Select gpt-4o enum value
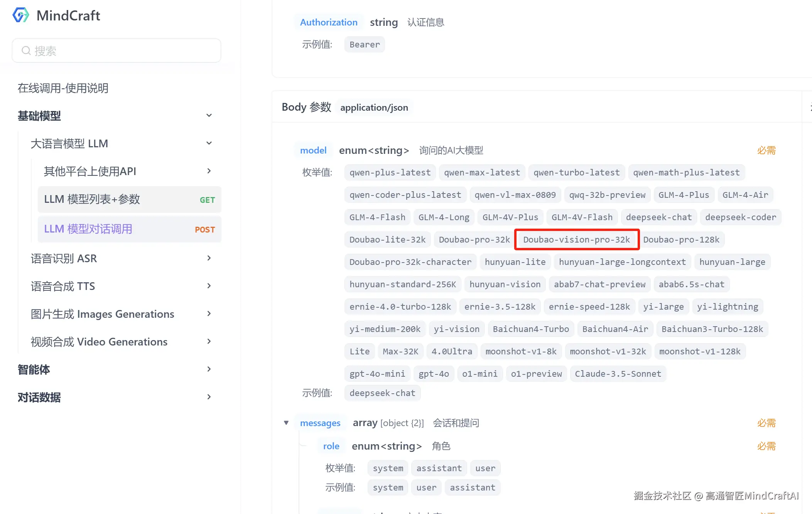 tap(434, 374)
